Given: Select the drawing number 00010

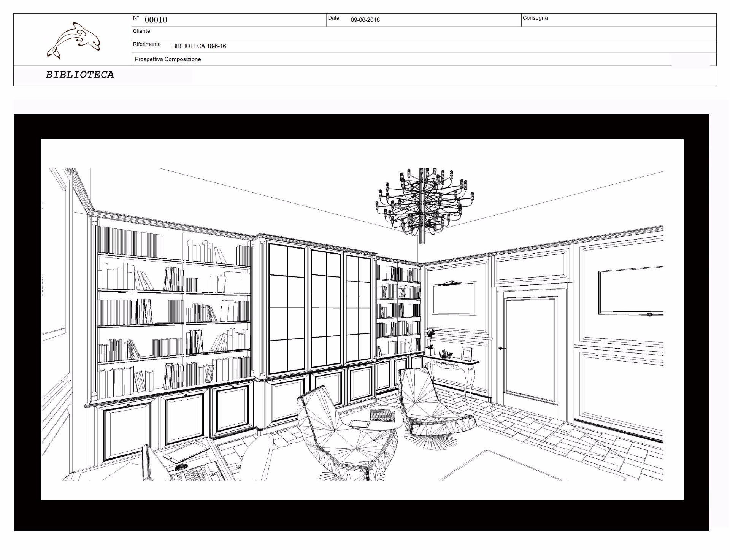Looking at the screenshot, I should click(156, 20).
